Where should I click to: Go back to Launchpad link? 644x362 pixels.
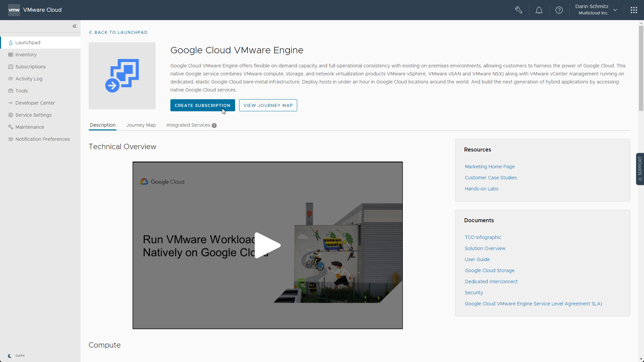[118, 32]
